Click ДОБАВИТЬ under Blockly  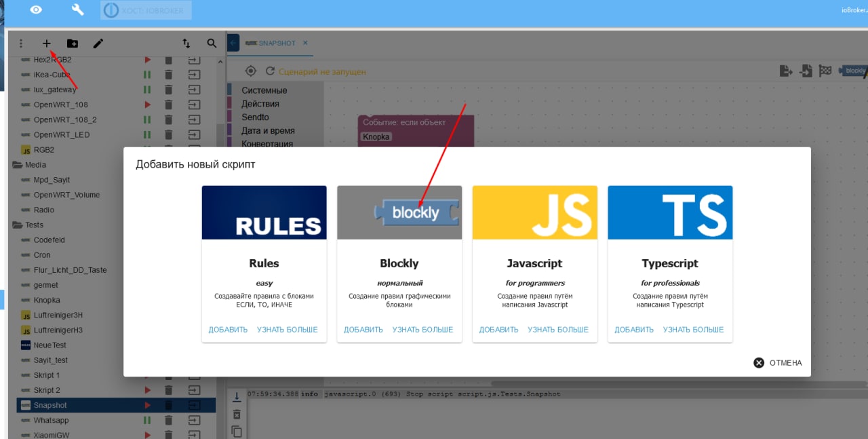coord(363,330)
